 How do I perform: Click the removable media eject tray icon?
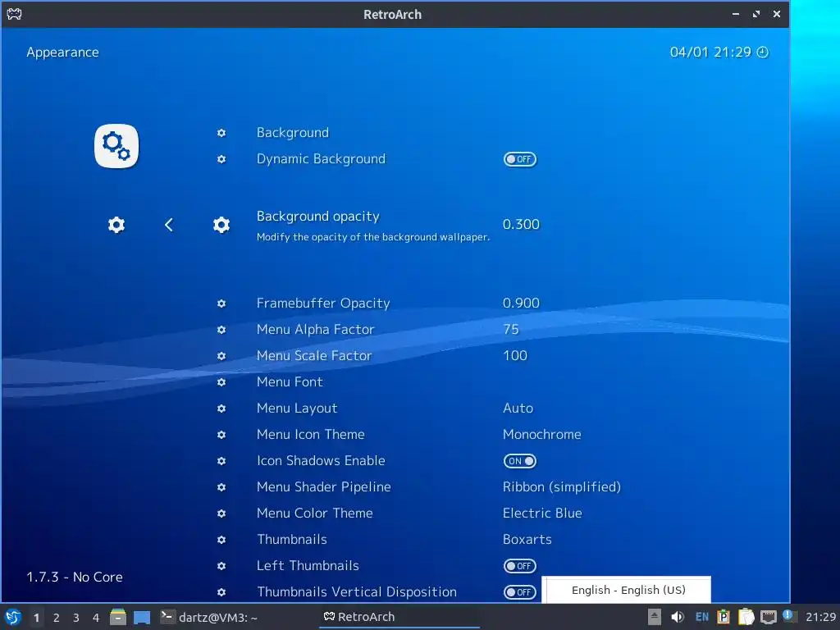(654, 617)
